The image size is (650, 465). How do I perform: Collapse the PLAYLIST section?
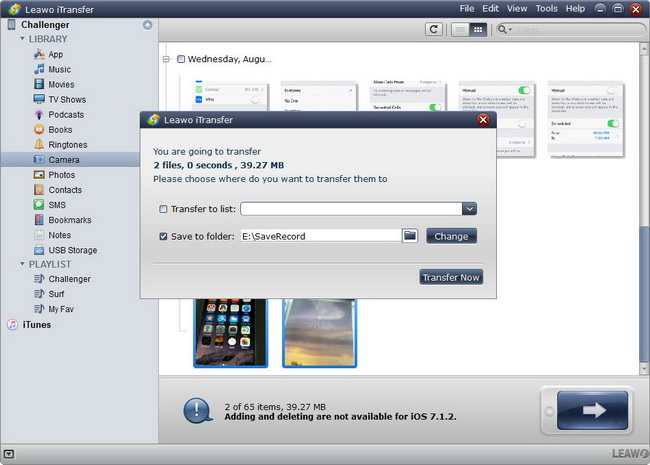point(23,264)
